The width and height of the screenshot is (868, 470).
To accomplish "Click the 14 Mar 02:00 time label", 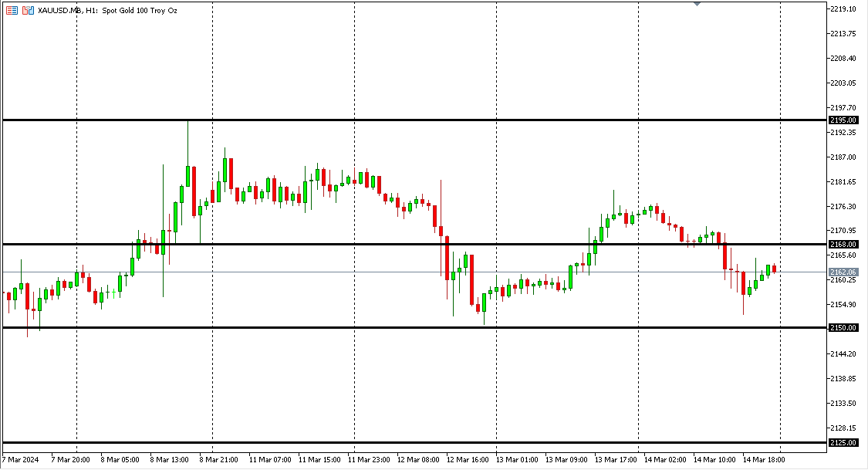I will click(665, 459).
